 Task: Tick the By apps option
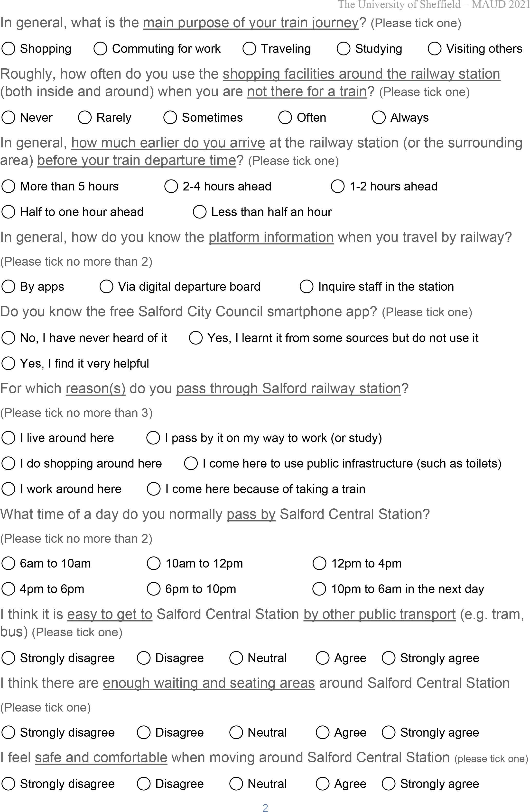point(8,287)
